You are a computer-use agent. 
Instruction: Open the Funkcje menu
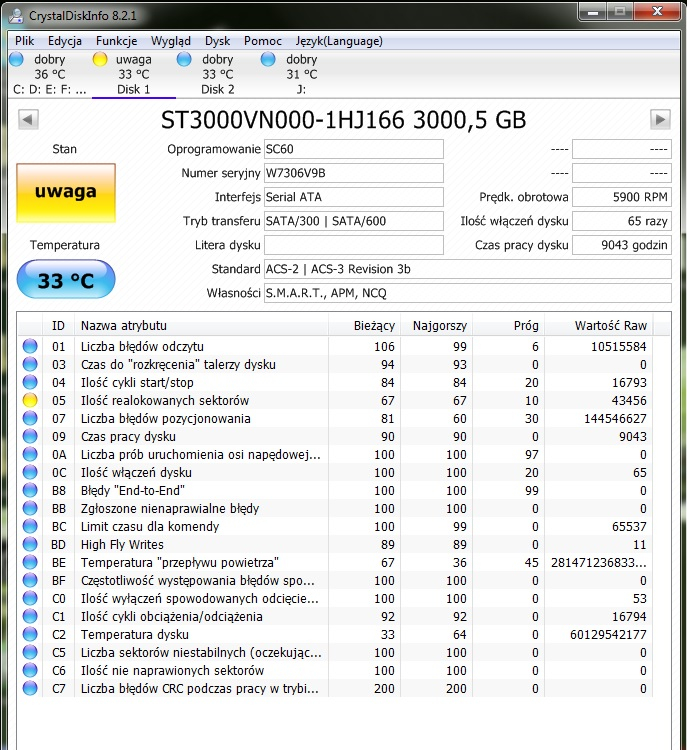(116, 41)
